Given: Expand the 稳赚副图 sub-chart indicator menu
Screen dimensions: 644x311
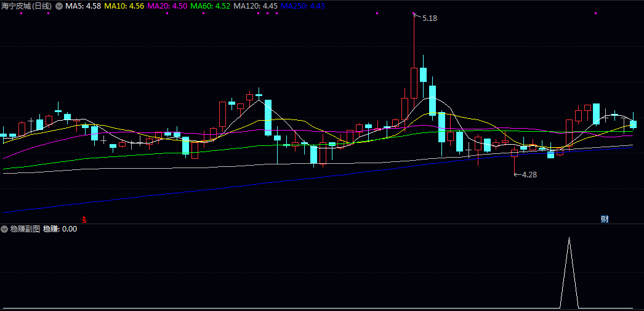Looking at the screenshot, I should click(4, 228).
